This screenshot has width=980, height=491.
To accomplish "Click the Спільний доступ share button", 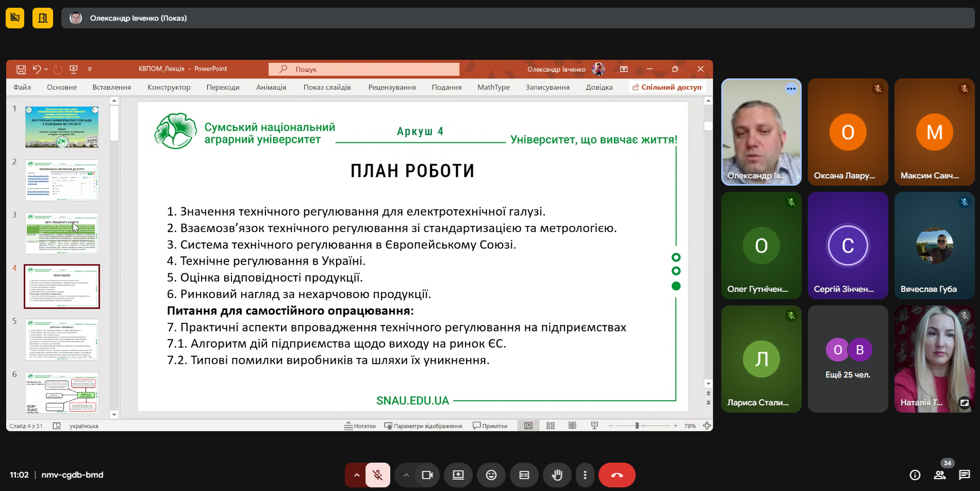I will [x=667, y=87].
